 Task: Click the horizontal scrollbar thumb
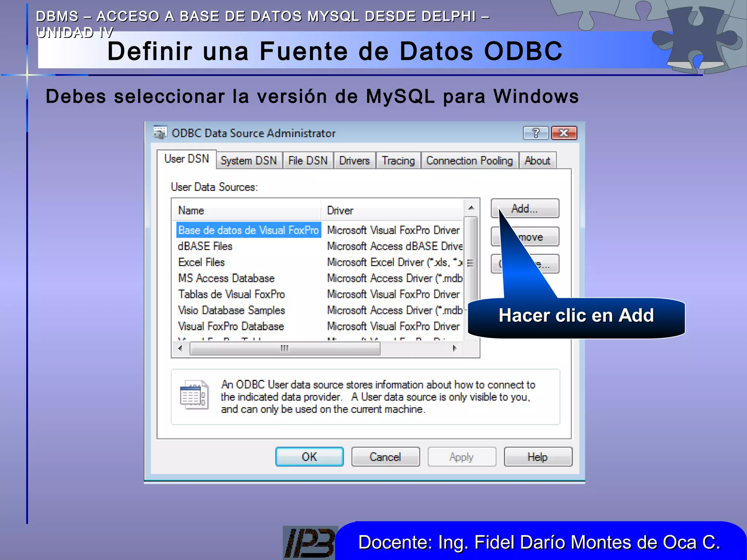pos(285,349)
